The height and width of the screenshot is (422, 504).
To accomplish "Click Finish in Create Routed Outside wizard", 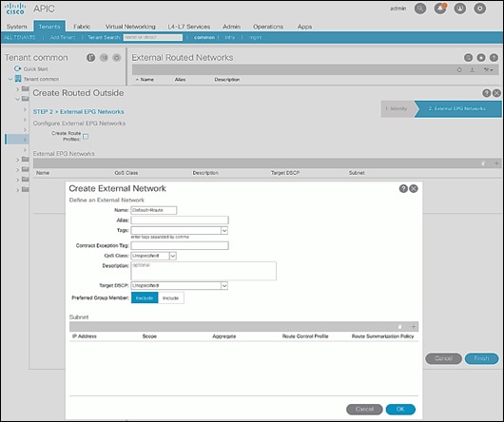I will click(481, 358).
